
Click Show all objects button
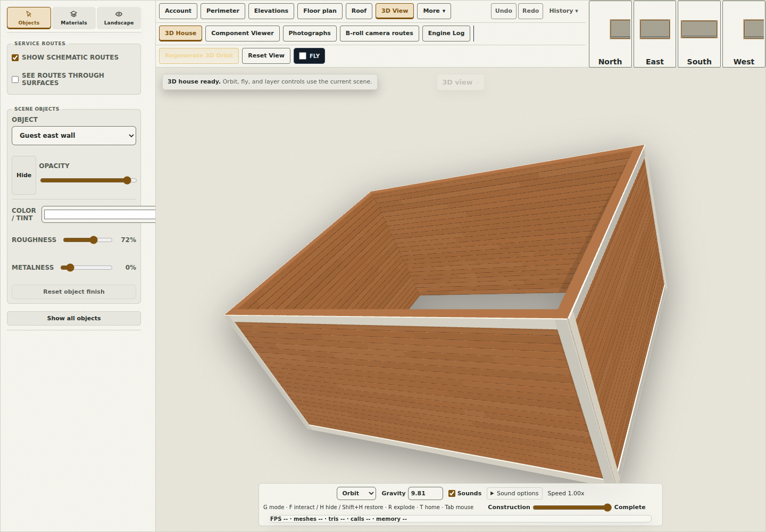74,318
